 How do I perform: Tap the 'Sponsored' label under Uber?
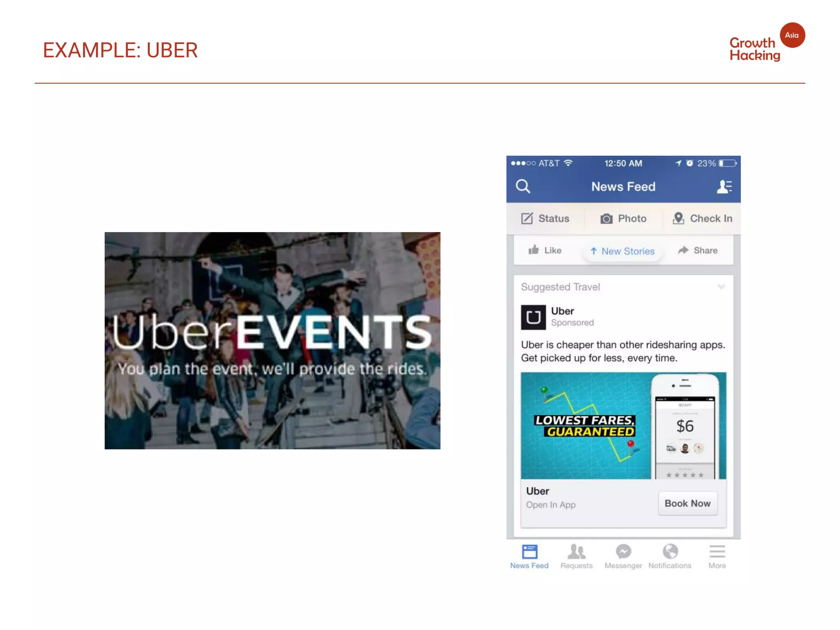(572, 323)
